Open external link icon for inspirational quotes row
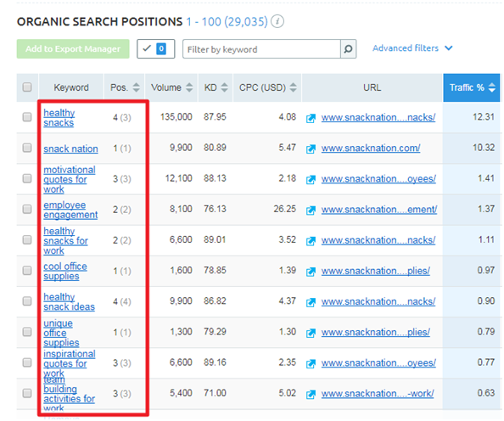Image resolution: width=504 pixels, height=421 pixels. pos(311,364)
